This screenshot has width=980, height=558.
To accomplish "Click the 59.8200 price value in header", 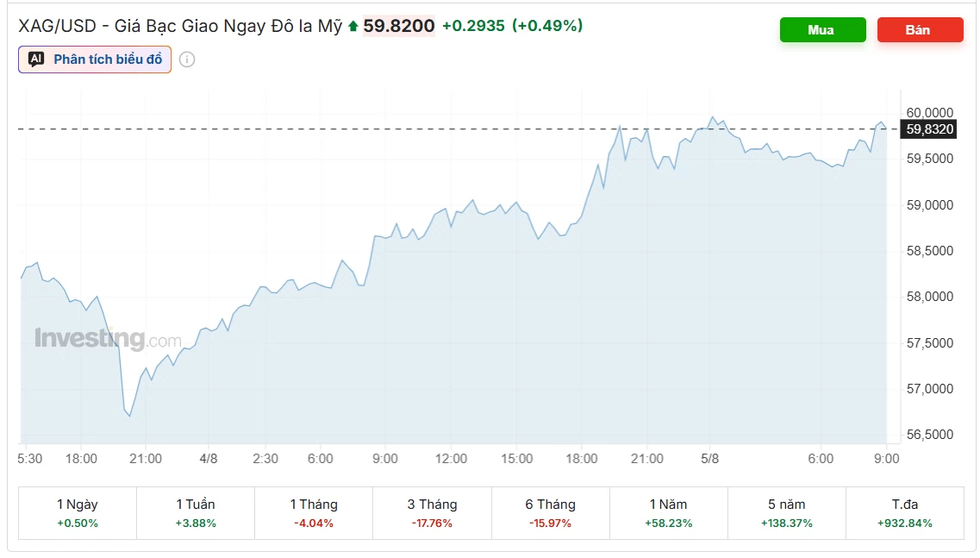I will click(x=399, y=26).
